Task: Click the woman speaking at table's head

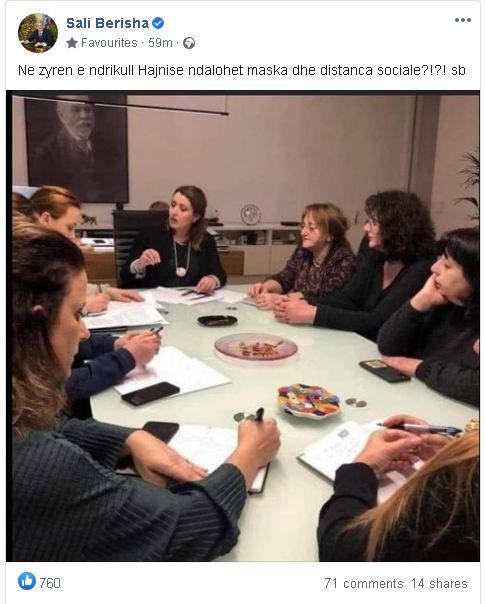Action: (x=174, y=239)
